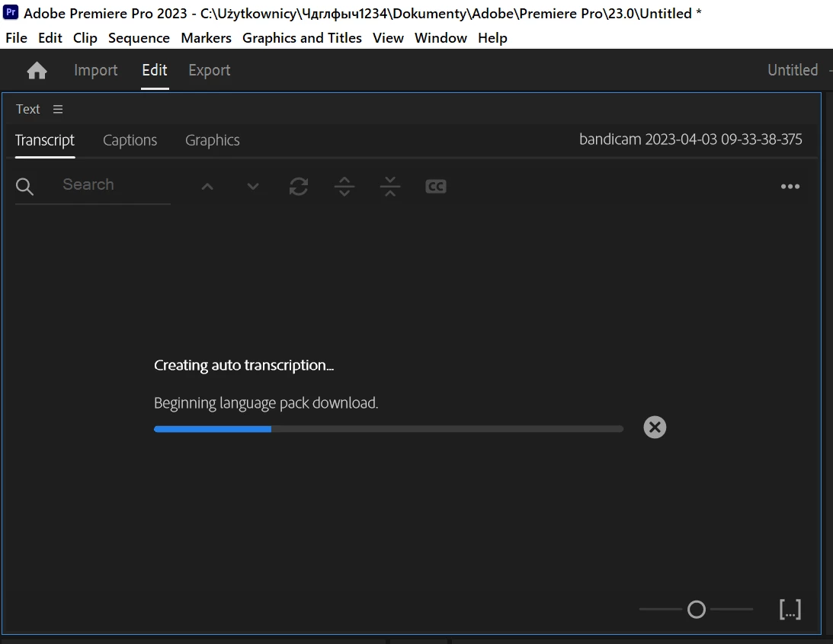Click the bandicam 2023-04-03 clip name
The height and width of the screenshot is (644, 833).
[x=690, y=139]
